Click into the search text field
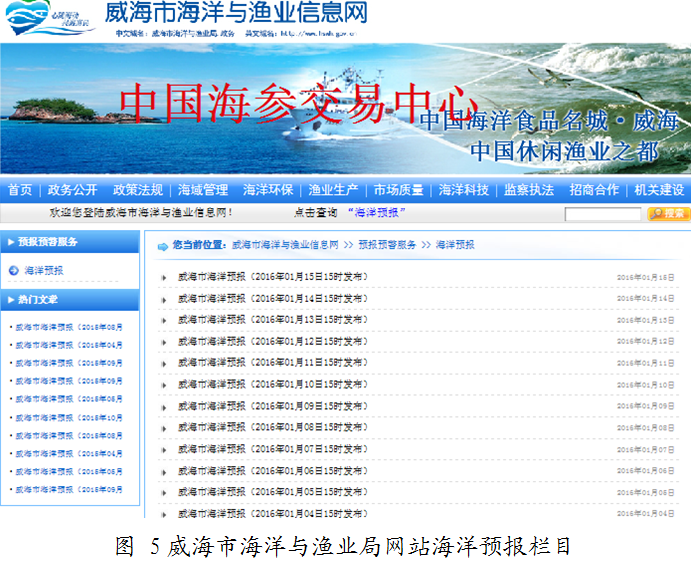Image resolution: width=691 pixels, height=565 pixels. tap(602, 214)
